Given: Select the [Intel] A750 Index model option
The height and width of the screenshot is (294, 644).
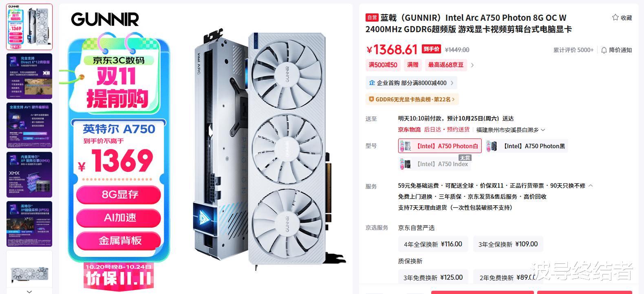Looking at the screenshot, I should [x=434, y=164].
